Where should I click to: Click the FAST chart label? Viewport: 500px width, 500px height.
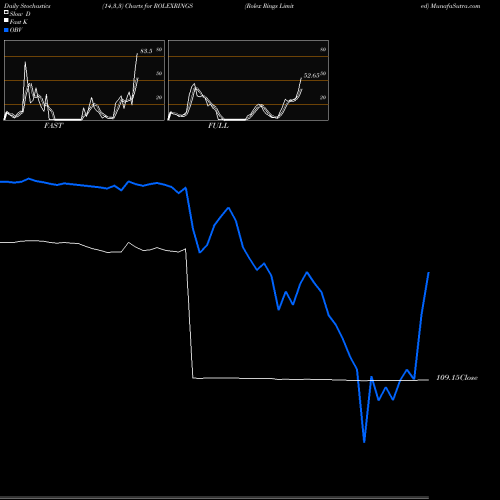(53, 126)
